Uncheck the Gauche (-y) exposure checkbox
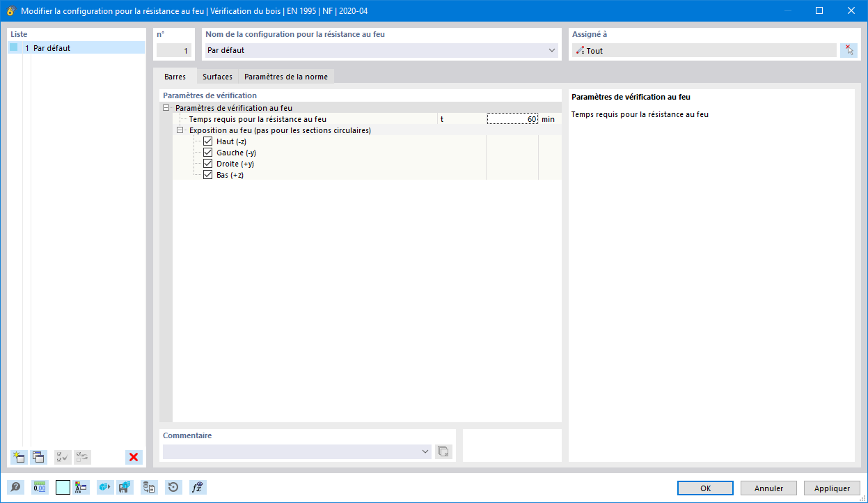The width and height of the screenshot is (868, 503). pos(207,153)
